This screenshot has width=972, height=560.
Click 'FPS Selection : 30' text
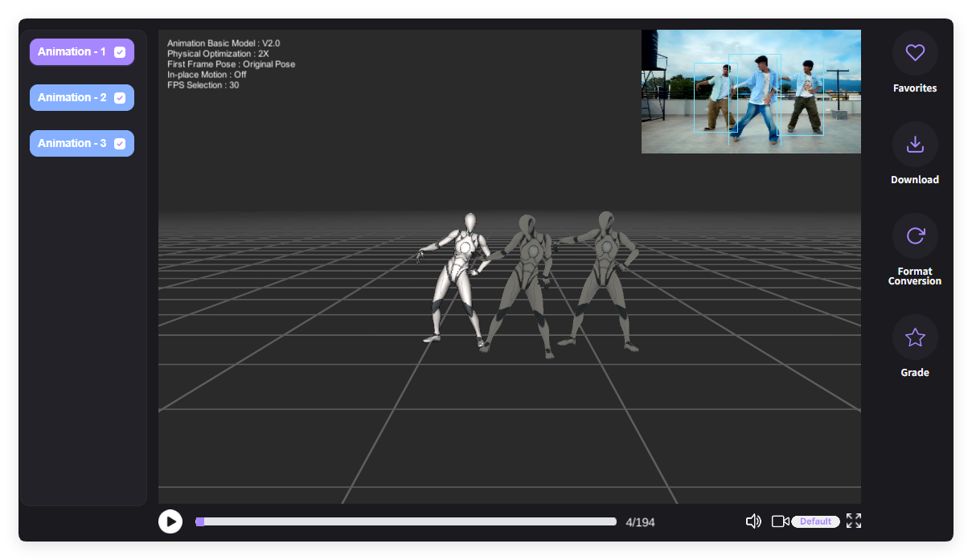click(x=203, y=85)
